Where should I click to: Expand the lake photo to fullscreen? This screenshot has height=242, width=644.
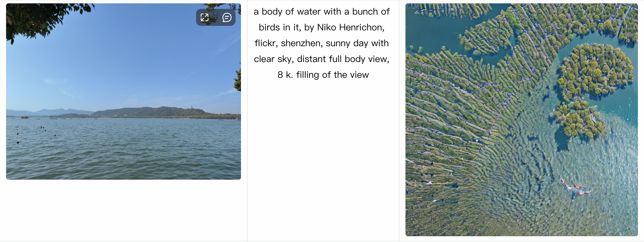pos(205,17)
